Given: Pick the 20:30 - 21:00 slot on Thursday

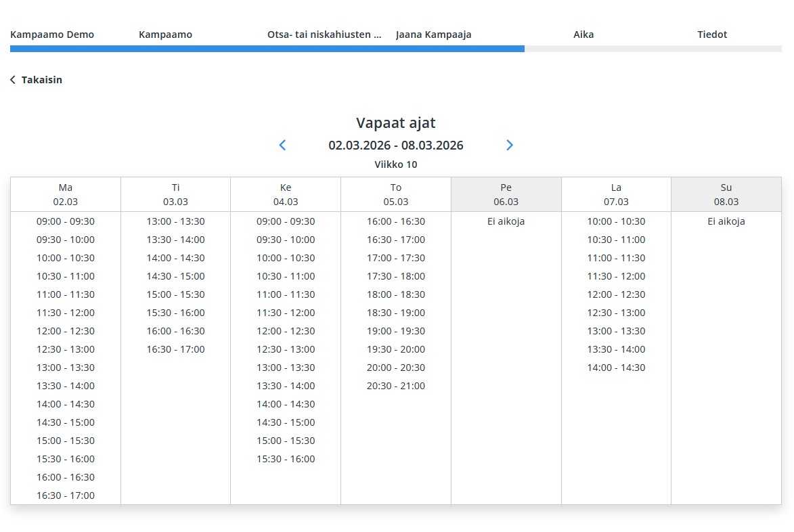Looking at the screenshot, I should click(x=395, y=386).
